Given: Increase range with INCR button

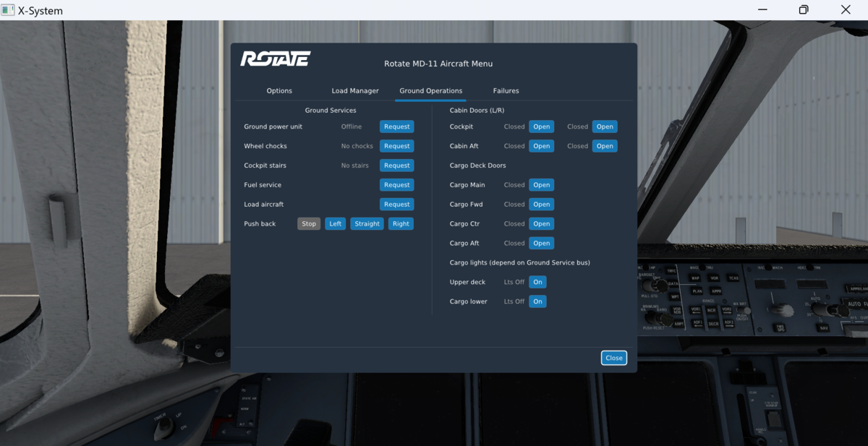Looking at the screenshot, I should tap(712, 310).
